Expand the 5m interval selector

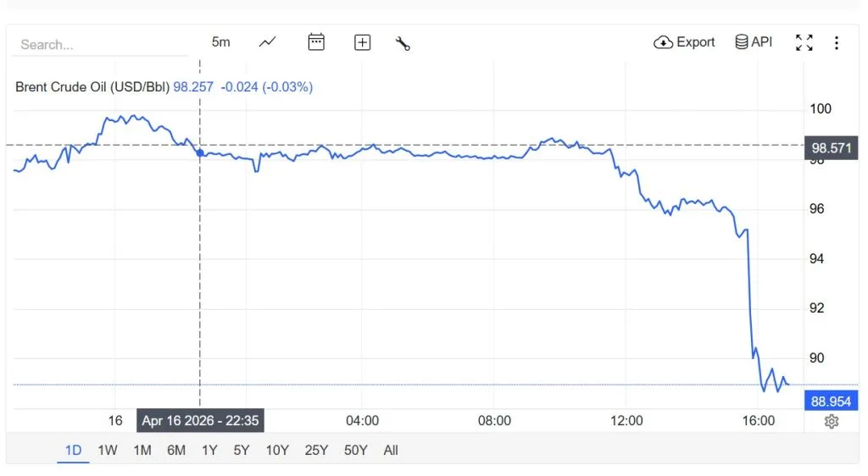[x=220, y=42]
